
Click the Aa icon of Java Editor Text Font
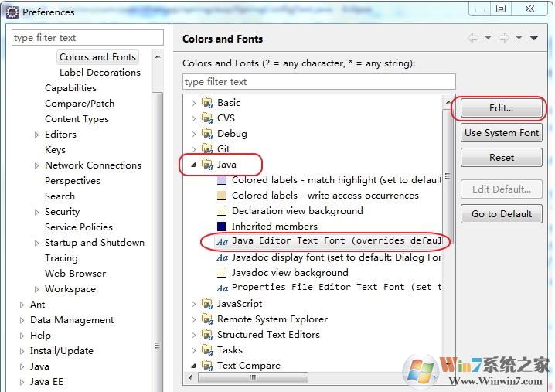[x=223, y=242]
